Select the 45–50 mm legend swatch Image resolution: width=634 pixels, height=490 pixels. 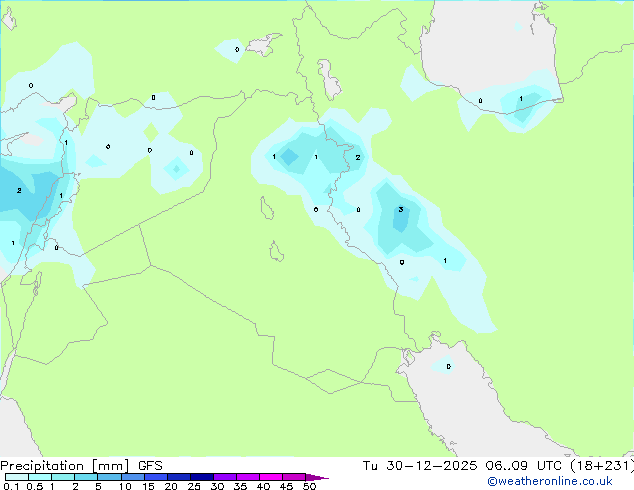(x=294, y=477)
